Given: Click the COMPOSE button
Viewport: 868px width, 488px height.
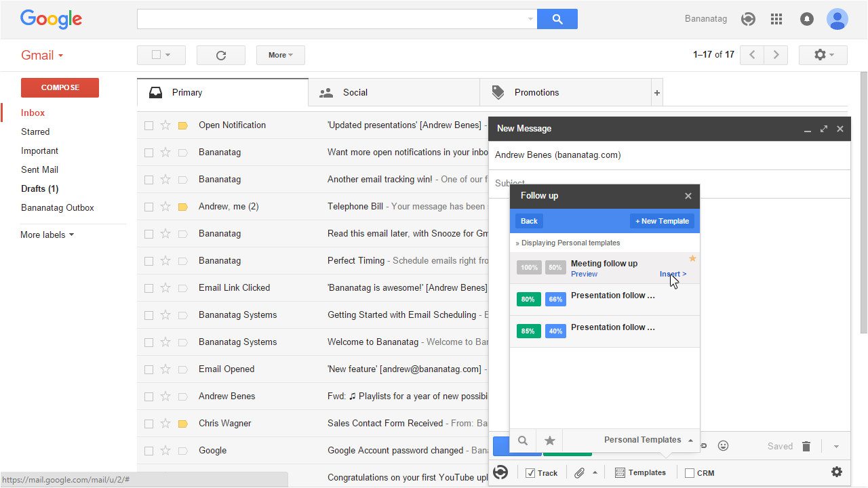Looking at the screenshot, I should (x=60, y=87).
